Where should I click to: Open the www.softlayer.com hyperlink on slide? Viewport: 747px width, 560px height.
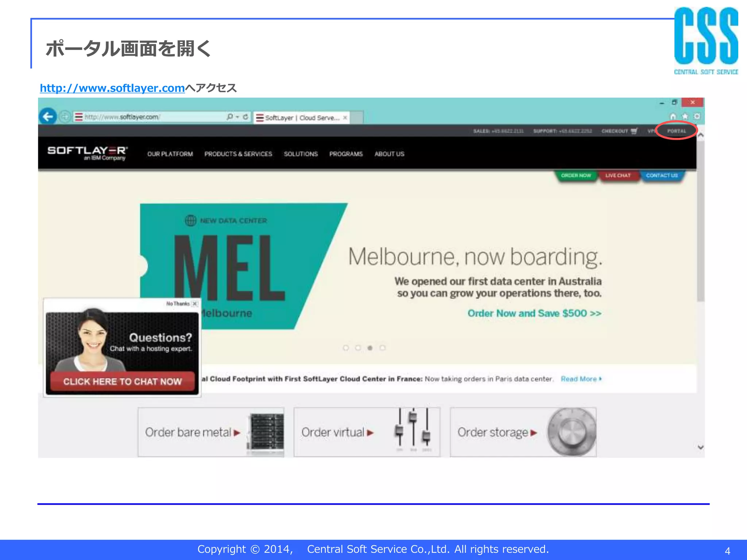click(112, 88)
